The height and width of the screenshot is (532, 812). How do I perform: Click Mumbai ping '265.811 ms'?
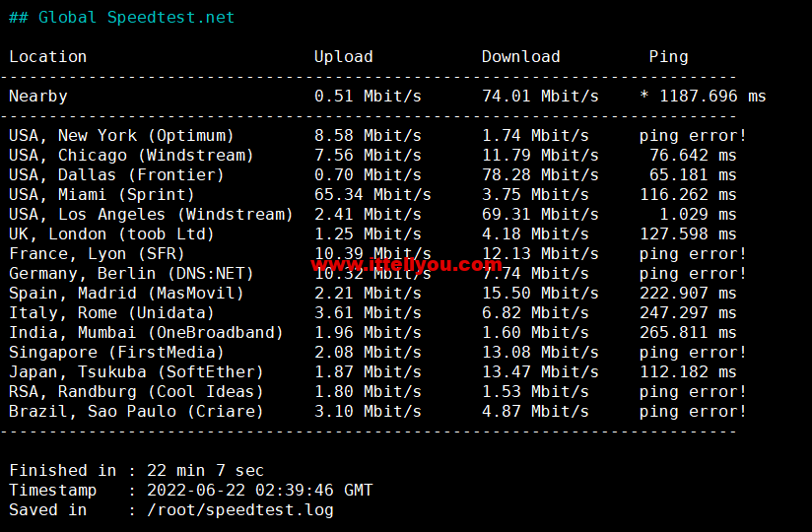point(688,332)
